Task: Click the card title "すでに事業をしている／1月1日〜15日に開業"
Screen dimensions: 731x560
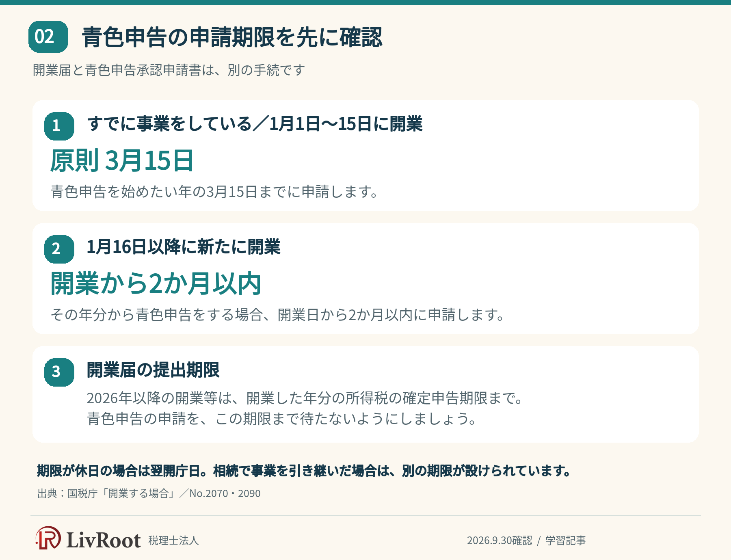Action: [255, 123]
